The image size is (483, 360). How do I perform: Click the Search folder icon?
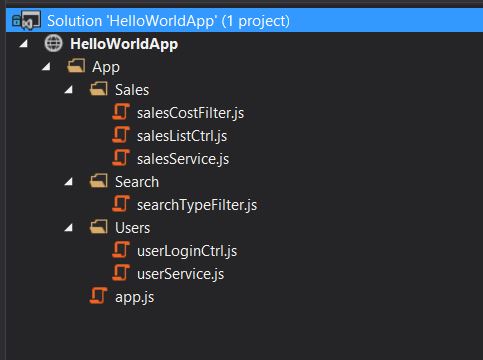(99, 181)
